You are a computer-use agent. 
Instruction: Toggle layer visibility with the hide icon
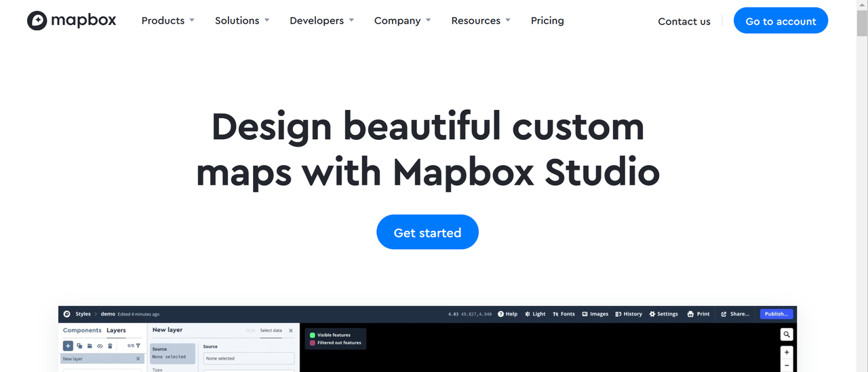[x=100, y=346]
